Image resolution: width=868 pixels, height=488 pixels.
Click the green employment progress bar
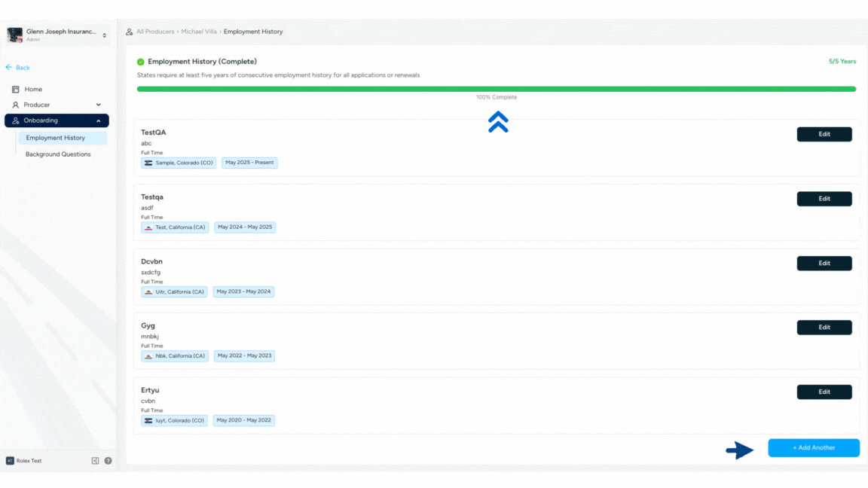pyautogui.click(x=496, y=89)
